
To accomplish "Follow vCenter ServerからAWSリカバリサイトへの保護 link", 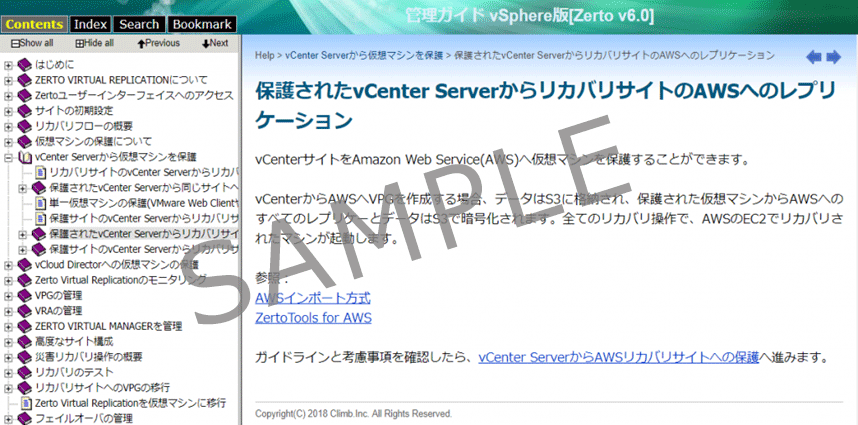I will tap(619, 358).
